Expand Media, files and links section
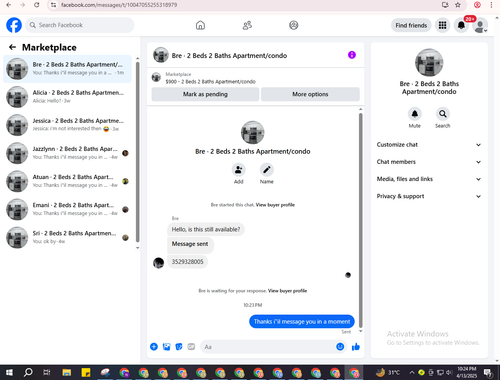 pos(429,179)
